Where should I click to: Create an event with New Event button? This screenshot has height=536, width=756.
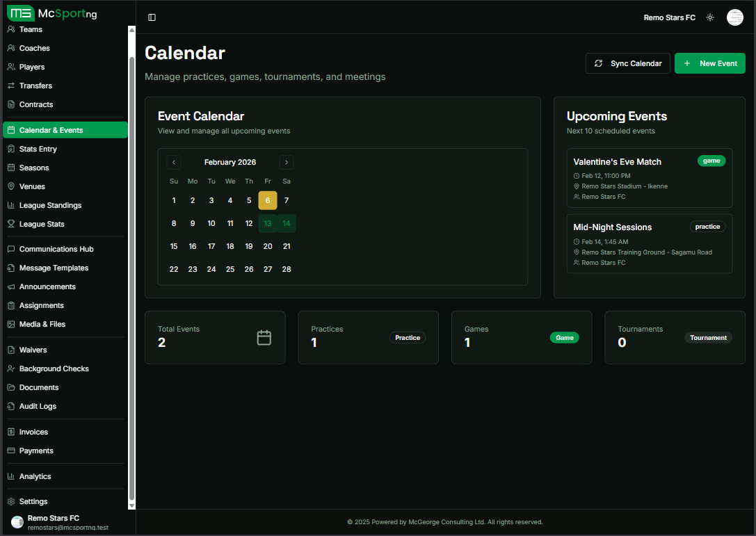(x=710, y=63)
